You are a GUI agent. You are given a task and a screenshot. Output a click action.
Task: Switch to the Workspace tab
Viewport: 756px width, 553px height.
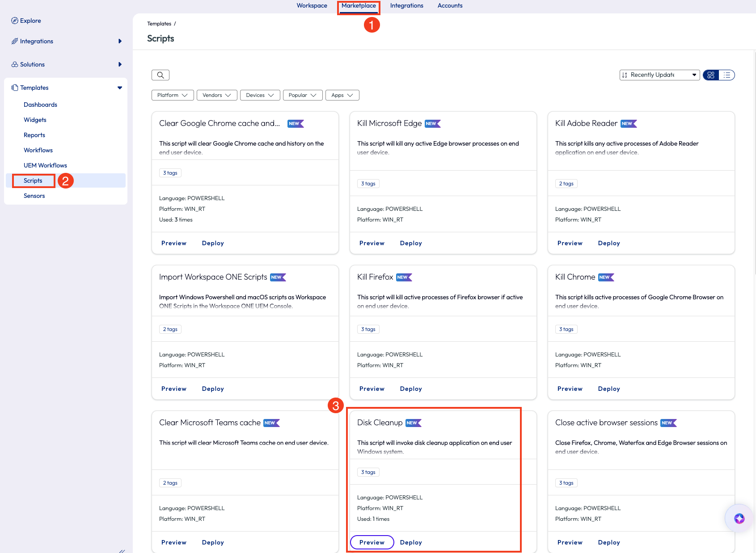[x=312, y=6]
